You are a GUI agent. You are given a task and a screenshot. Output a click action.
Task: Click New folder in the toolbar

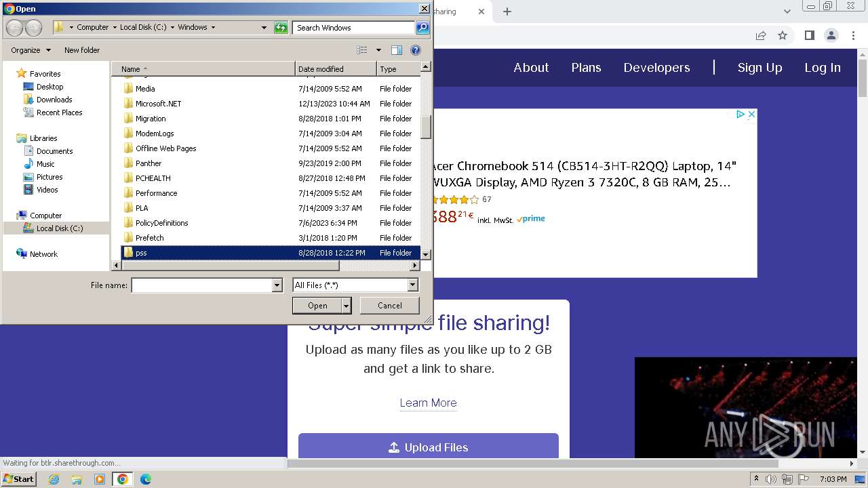(82, 50)
